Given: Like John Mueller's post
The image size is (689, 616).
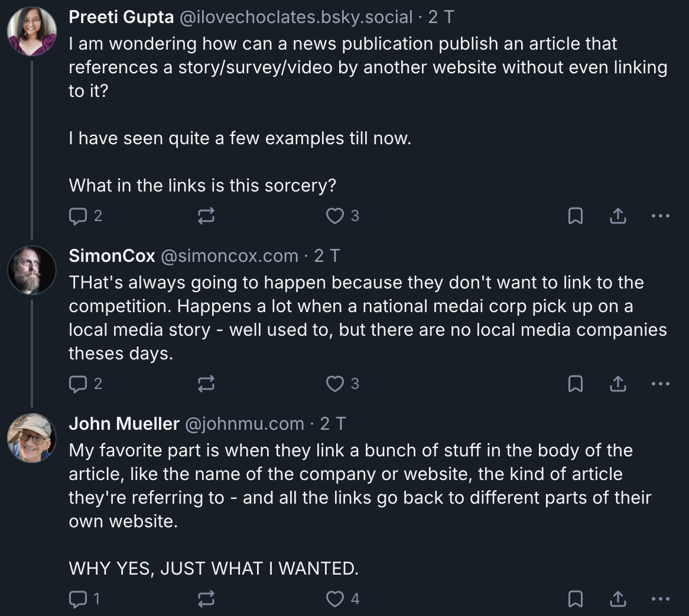Looking at the screenshot, I should click(x=335, y=599).
